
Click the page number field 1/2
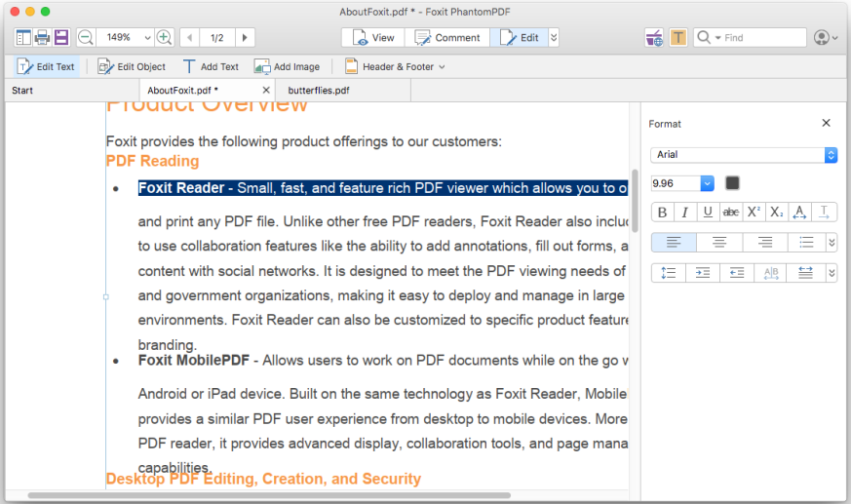(x=217, y=37)
